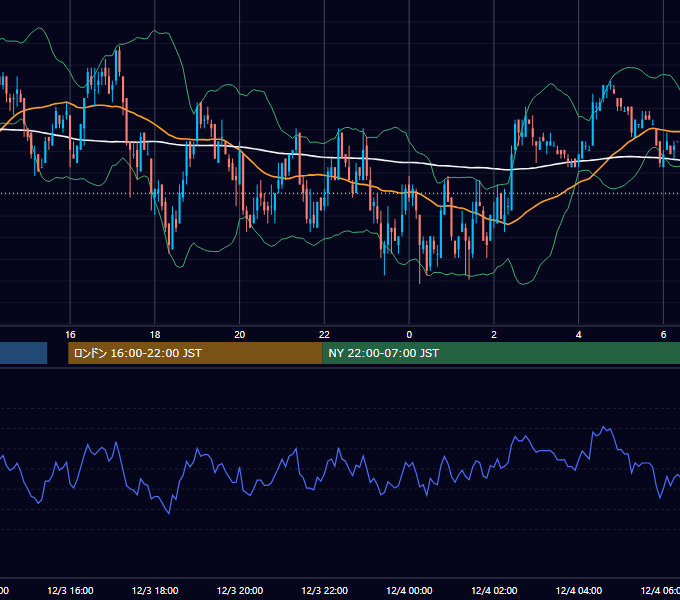Click the 12/4 02:00 label on oscillator axis
Screen dimensions: 680x600
pyautogui.click(x=494, y=591)
